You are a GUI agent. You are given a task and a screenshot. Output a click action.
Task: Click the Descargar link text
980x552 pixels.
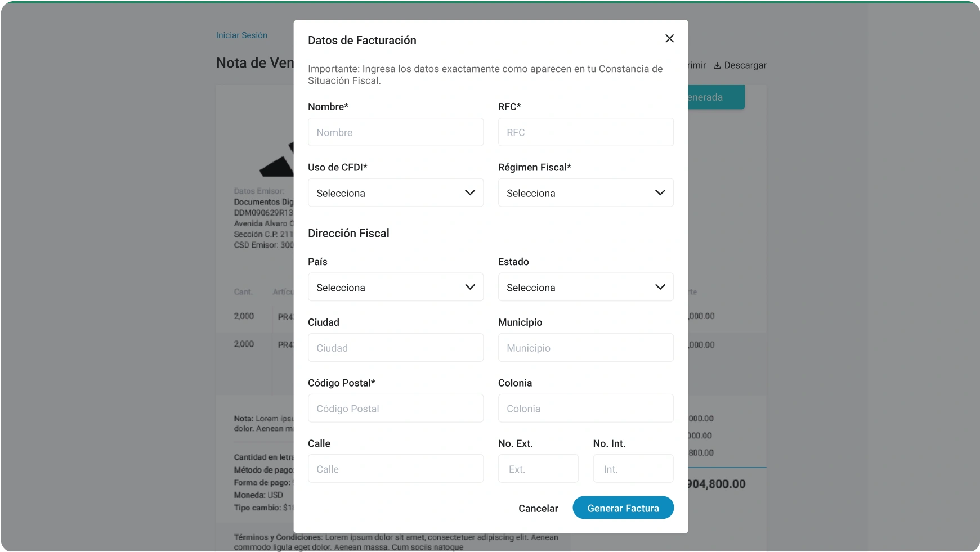[x=745, y=65]
